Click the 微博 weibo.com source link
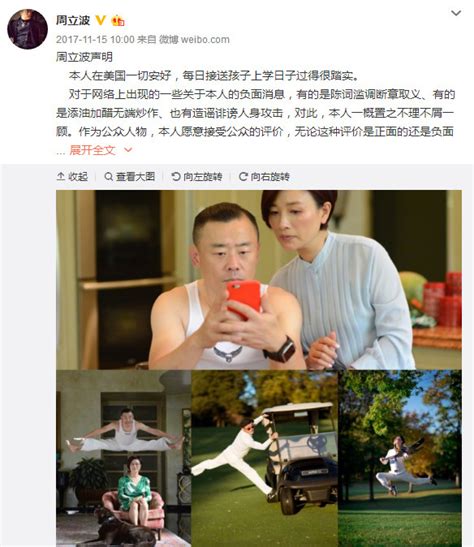 click(194, 39)
